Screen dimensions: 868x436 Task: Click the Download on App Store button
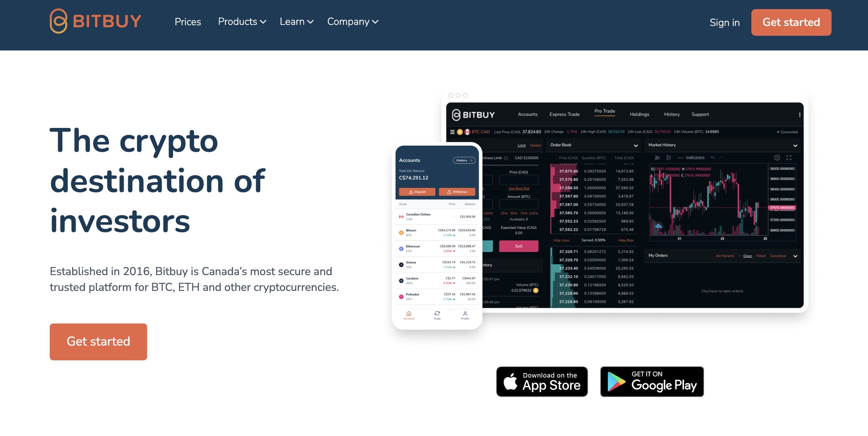tap(542, 381)
